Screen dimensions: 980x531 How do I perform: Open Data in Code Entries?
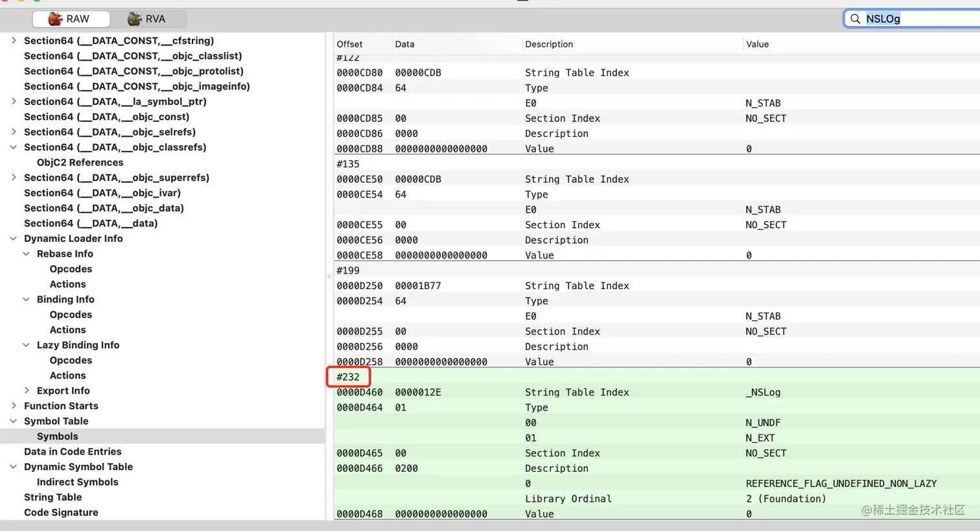coord(73,451)
